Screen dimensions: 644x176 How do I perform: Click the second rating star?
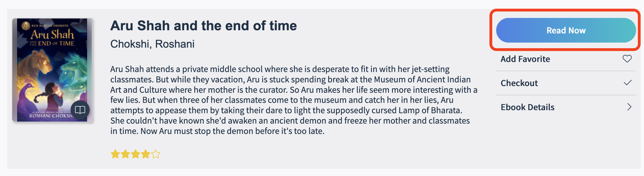click(125, 154)
